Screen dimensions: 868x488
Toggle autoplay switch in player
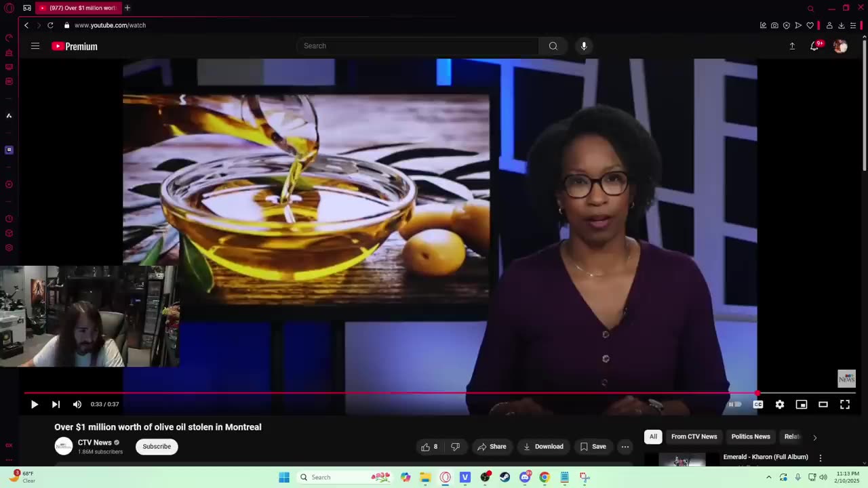click(735, 405)
